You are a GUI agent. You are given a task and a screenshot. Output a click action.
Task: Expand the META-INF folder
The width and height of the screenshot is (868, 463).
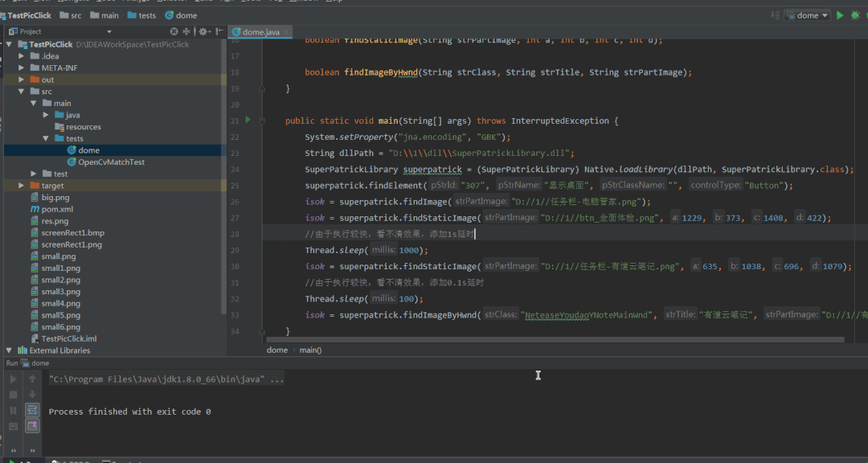pos(21,68)
